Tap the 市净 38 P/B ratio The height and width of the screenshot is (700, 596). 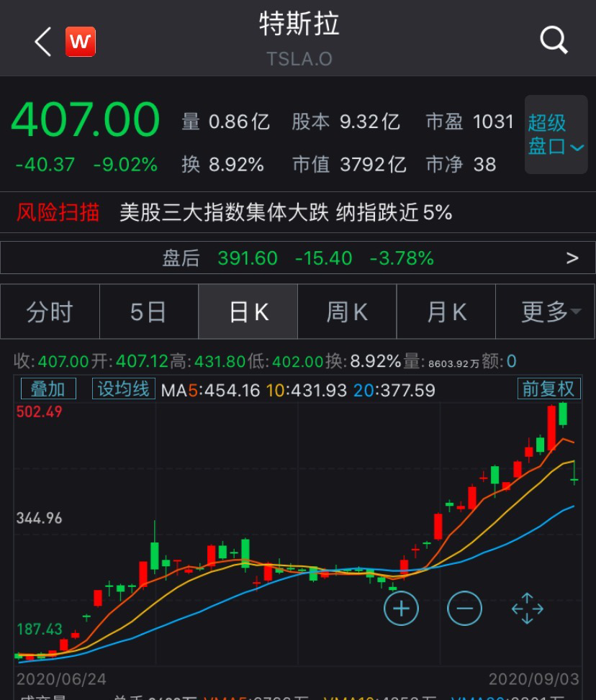pyautogui.click(x=461, y=164)
